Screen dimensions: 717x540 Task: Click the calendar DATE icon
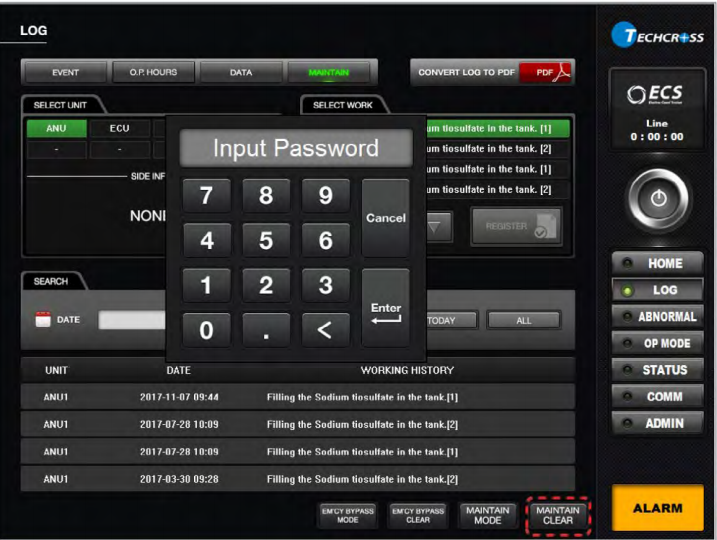pyautogui.click(x=43, y=319)
